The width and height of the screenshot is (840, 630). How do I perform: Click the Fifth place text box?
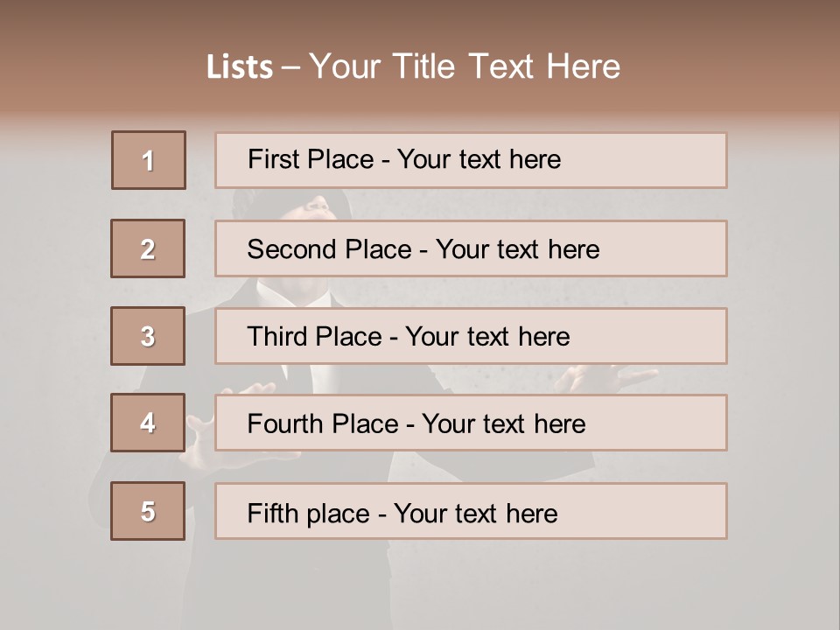[471, 511]
